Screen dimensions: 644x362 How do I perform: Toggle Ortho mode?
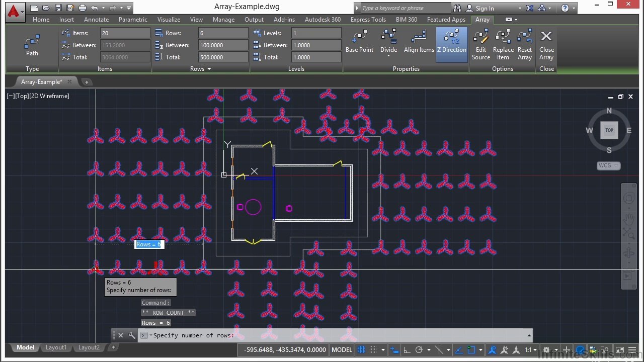[407, 350]
